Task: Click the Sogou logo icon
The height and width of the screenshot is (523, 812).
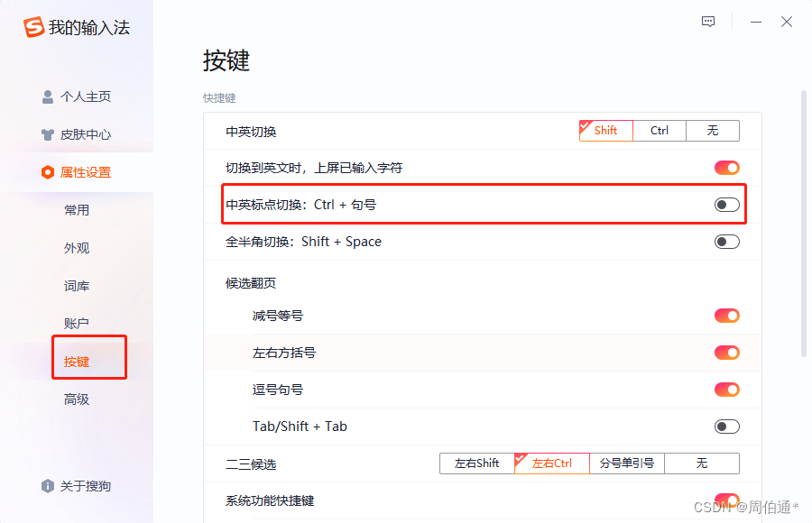Action: (x=34, y=28)
